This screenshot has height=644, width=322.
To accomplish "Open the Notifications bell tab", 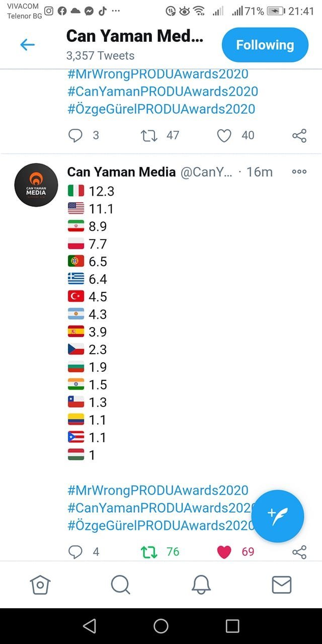I will tap(201, 585).
